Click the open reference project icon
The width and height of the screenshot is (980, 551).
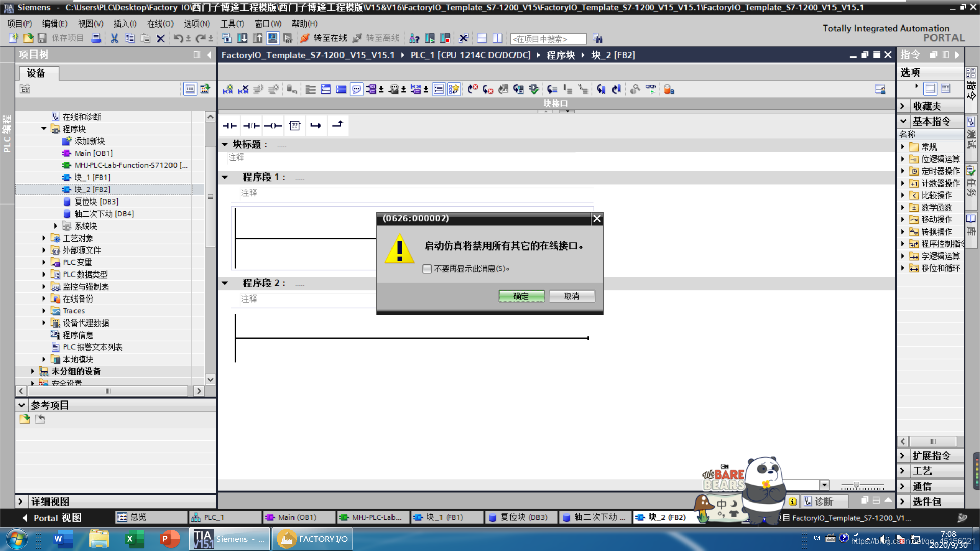click(24, 419)
